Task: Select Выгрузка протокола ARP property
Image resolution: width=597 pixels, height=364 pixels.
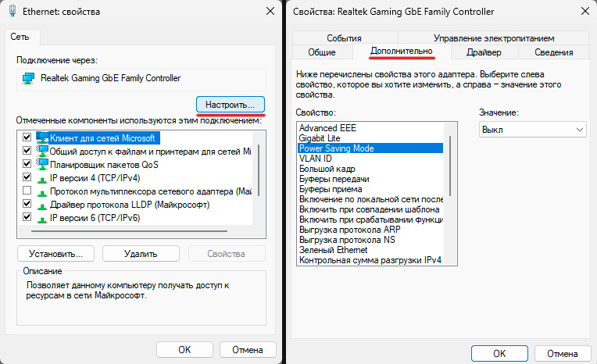Action: [x=370, y=230]
